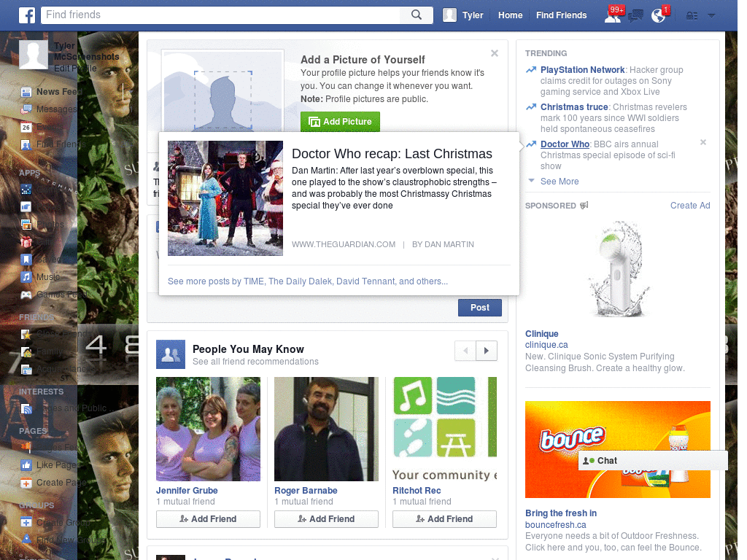The width and height of the screenshot is (747, 560).
Task: Click Edit Profile under the user name
Action: [75, 68]
